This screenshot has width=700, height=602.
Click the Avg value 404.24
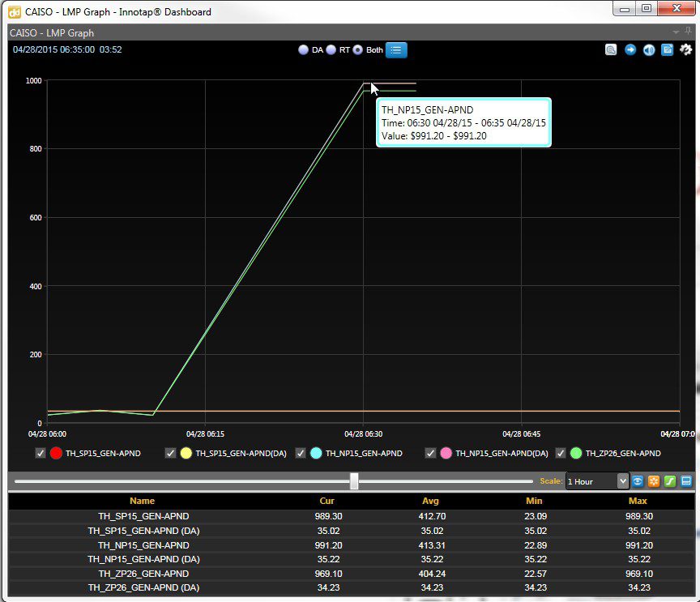click(x=432, y=574)
